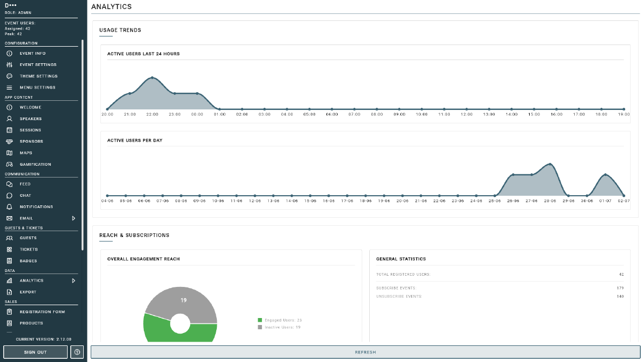Click the Subscribe Events value 179
The width and height of the screenshot is (644, 362).
(620, 288)
